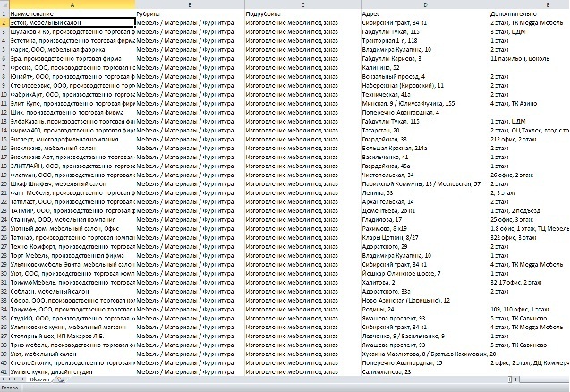Click address cell 'Архангельская, 14'

[425, 202]
